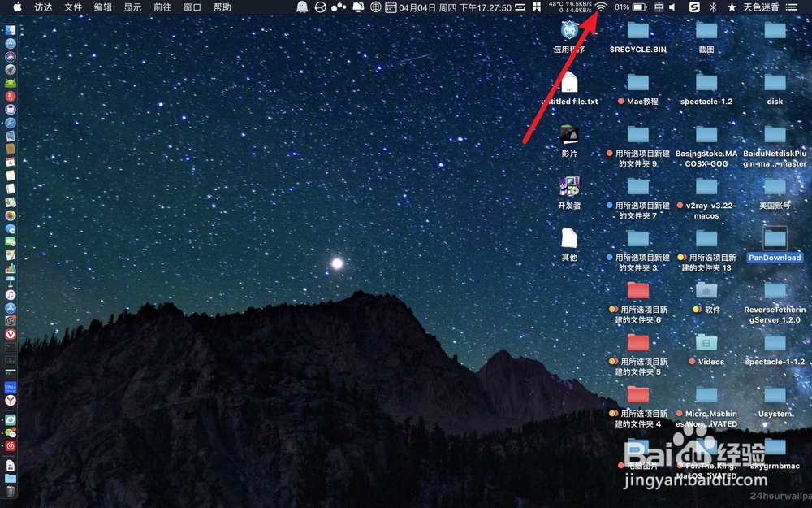Open the 前往 menu

[x=163, y=7]
